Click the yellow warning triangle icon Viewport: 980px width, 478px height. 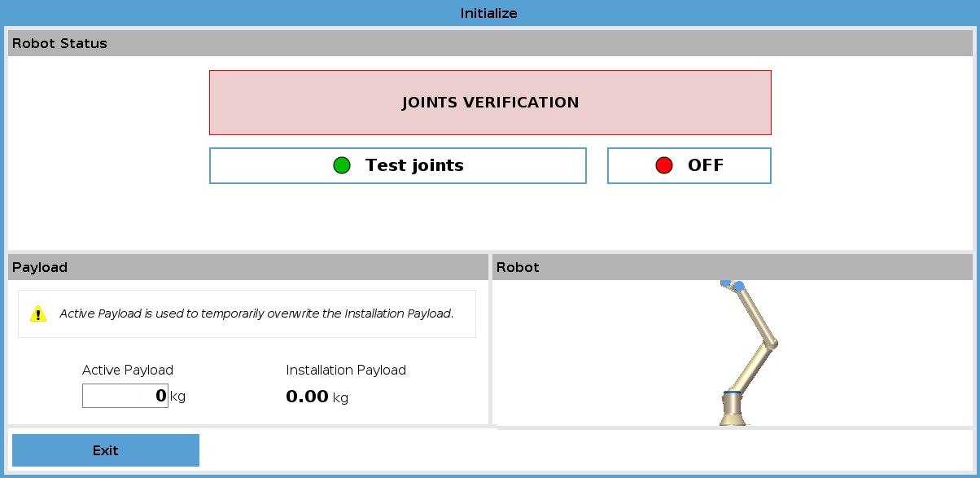point(38,314)
